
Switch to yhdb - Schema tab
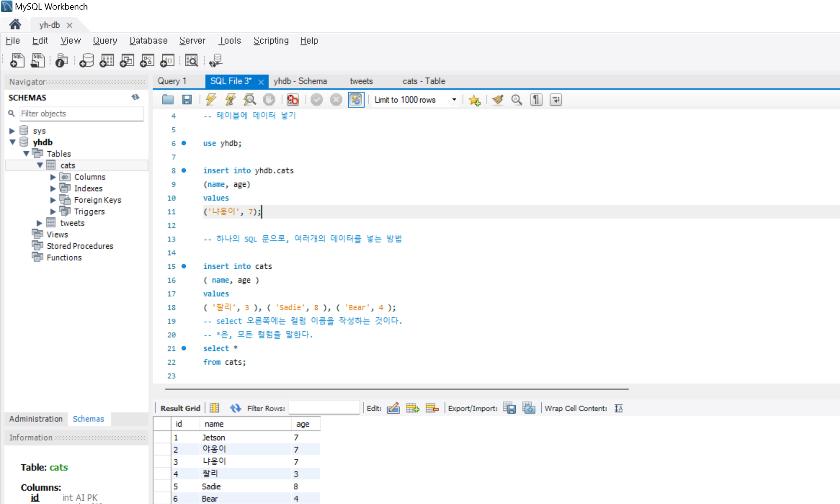coord(300,81)
